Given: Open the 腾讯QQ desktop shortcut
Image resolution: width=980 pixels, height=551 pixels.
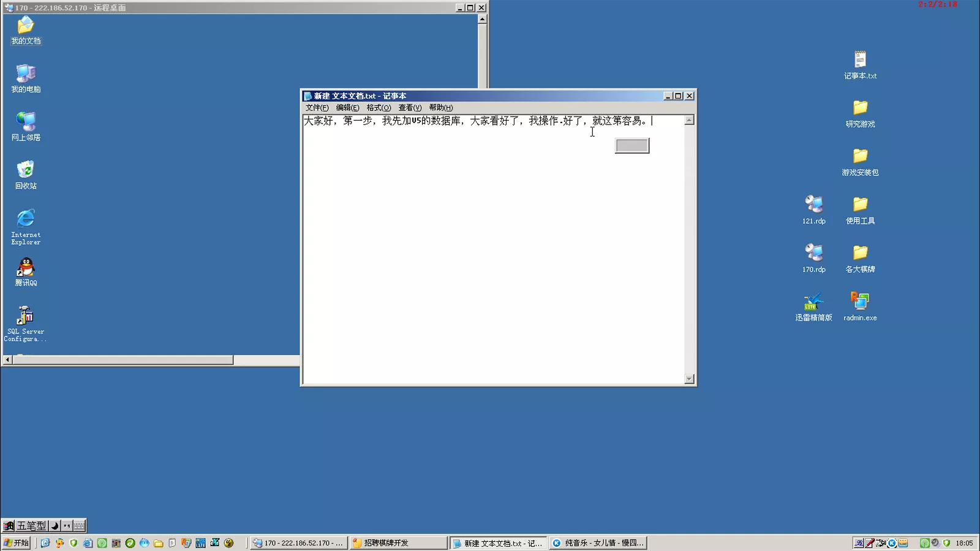Looking at the screenshot, I should [x=26, y=268].
